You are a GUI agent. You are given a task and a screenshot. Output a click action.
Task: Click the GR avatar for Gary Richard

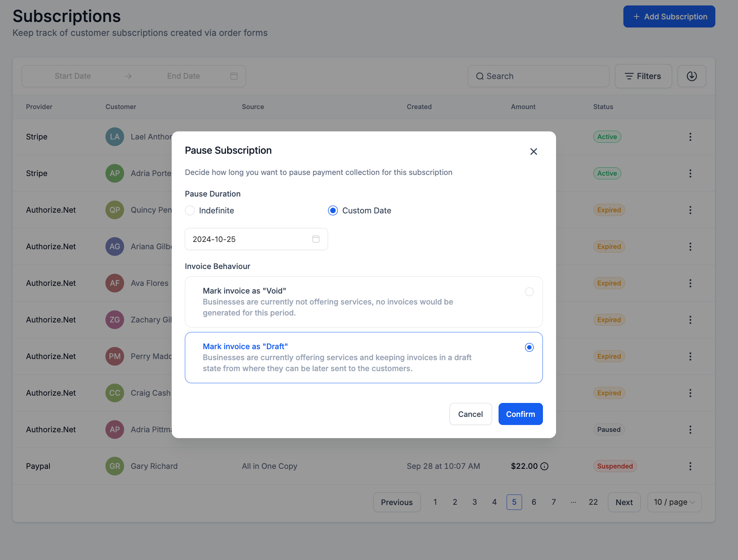[115, 466]
